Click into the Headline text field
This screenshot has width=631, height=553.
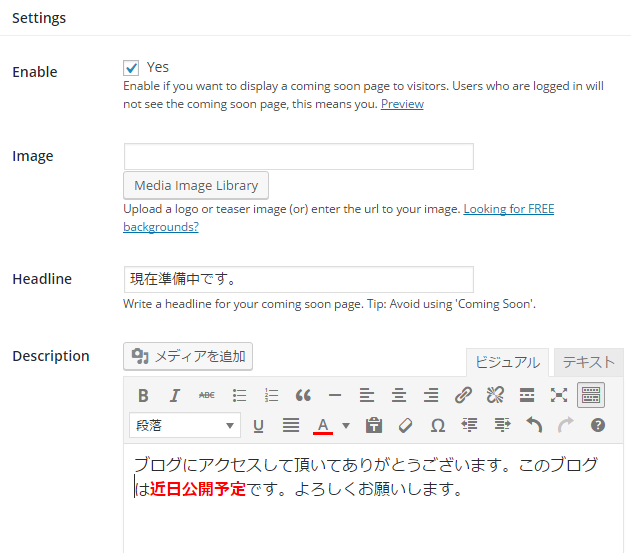coord(299,279)
